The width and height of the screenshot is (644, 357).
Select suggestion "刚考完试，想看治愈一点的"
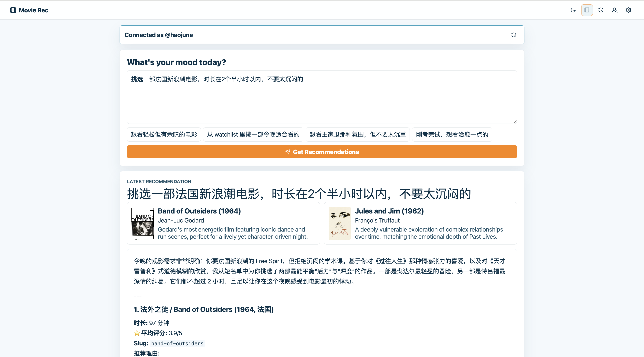(452, 134)
